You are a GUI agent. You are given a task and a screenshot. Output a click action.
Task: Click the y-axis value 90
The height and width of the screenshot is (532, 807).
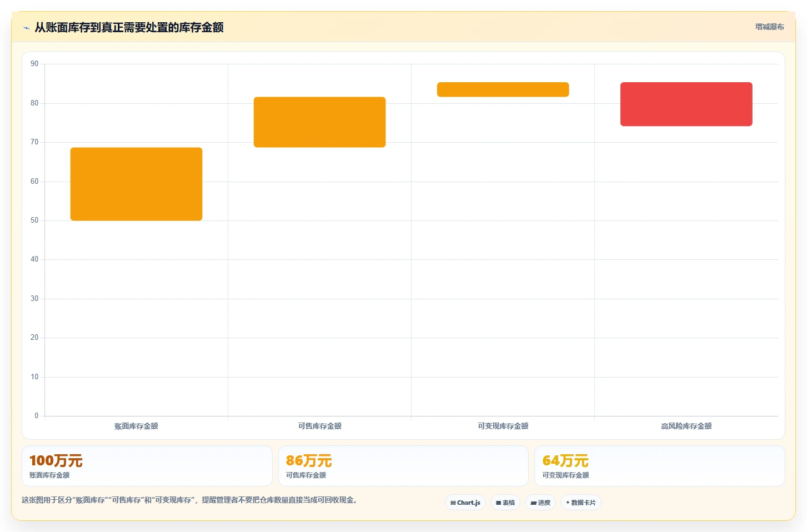point(34,64)
